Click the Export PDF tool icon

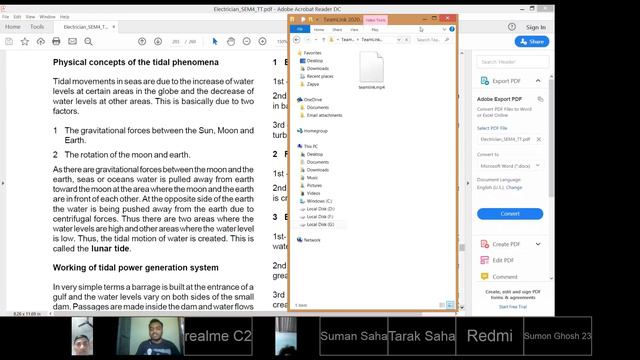484,81
